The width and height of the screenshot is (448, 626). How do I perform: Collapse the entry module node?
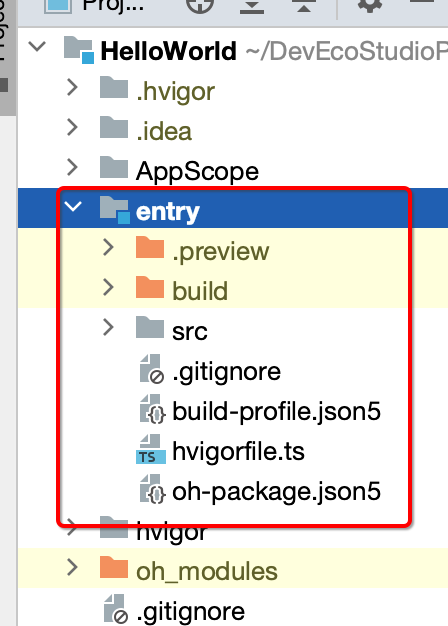[x=73, y=207]
